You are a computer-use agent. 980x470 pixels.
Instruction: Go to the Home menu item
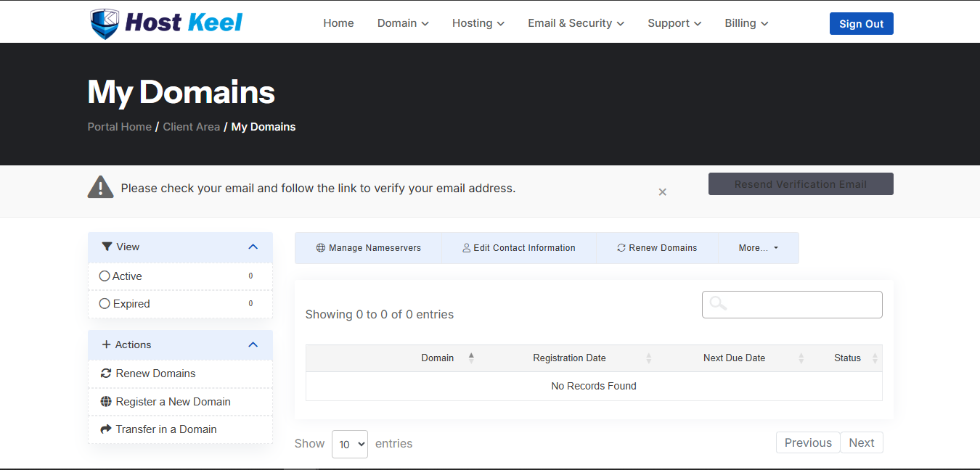coord(338,23)
